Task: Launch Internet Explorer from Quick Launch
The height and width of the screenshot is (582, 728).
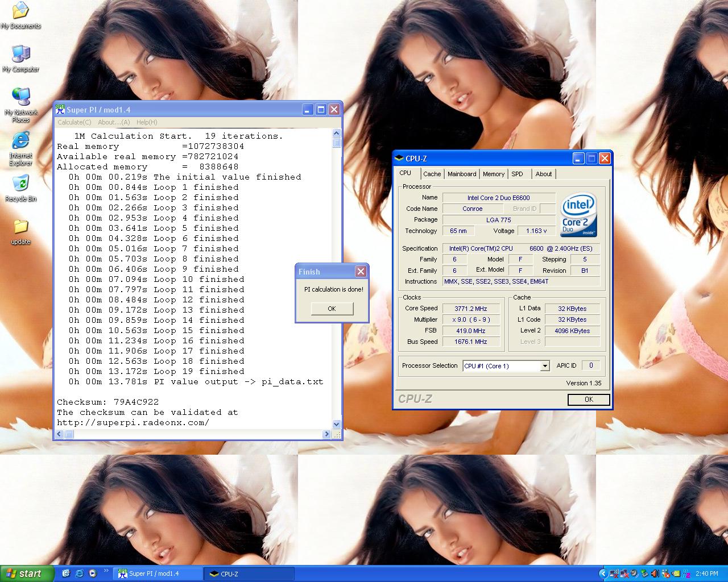Action: click(x=79, y=573)
